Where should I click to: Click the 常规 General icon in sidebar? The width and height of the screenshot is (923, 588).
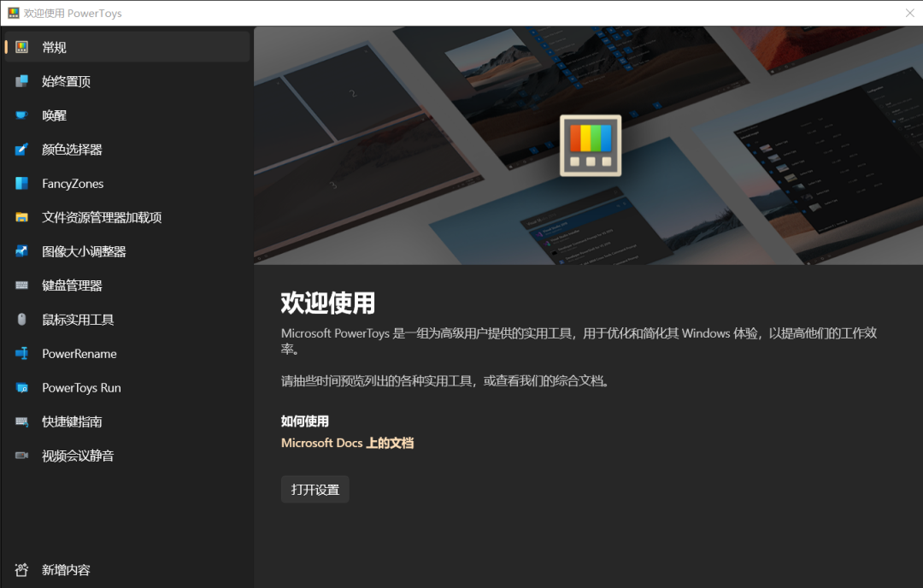[21, 47]
